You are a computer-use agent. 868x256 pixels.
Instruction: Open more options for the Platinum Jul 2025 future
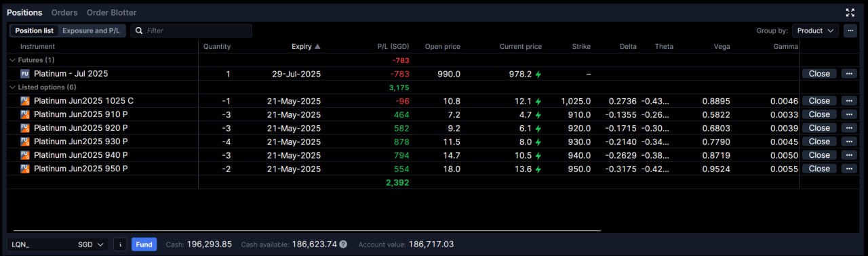coord(850,74)
